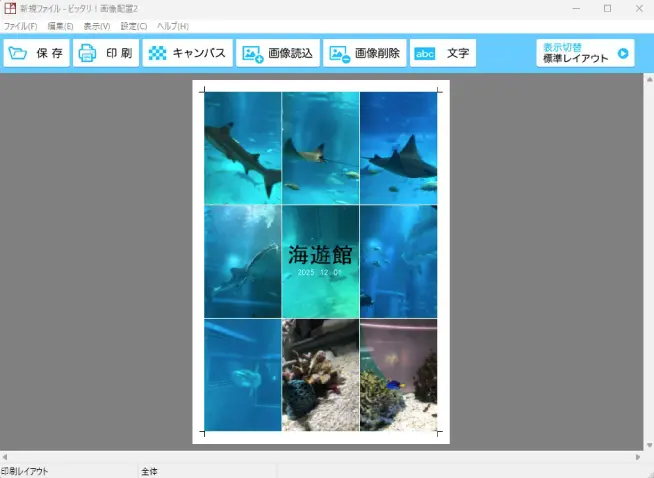Select the 海遊館 title text on canvas
This screenshot has height=478, width=654.
point(320,255)
